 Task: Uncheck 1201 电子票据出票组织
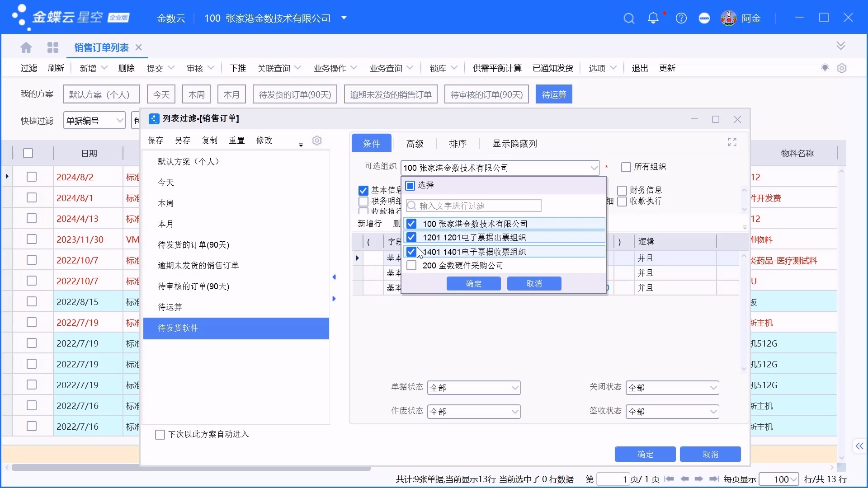(x=411, y=237)
